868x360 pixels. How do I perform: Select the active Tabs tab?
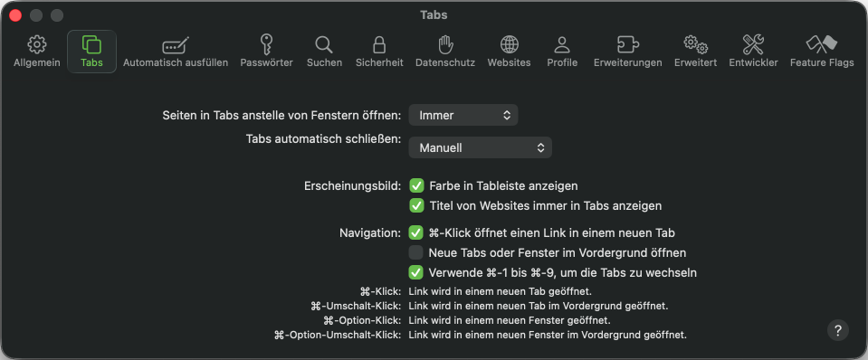tap(92, 52)
